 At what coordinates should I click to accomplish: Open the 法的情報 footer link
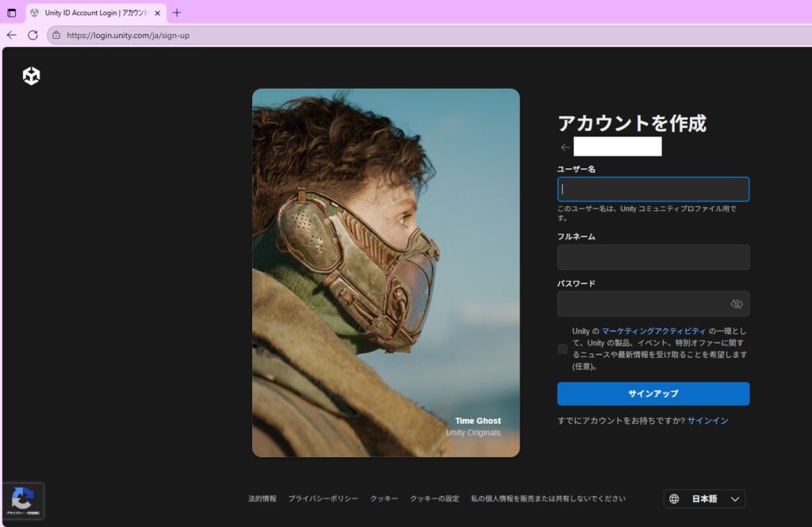pyautogui.click(x=262, y=498)
